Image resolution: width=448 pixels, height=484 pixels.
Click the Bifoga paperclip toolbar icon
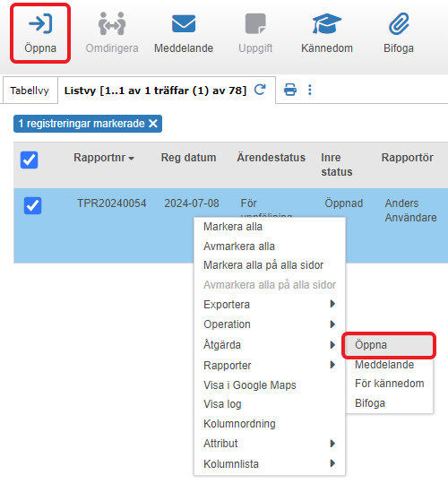(x=399, y=23)
